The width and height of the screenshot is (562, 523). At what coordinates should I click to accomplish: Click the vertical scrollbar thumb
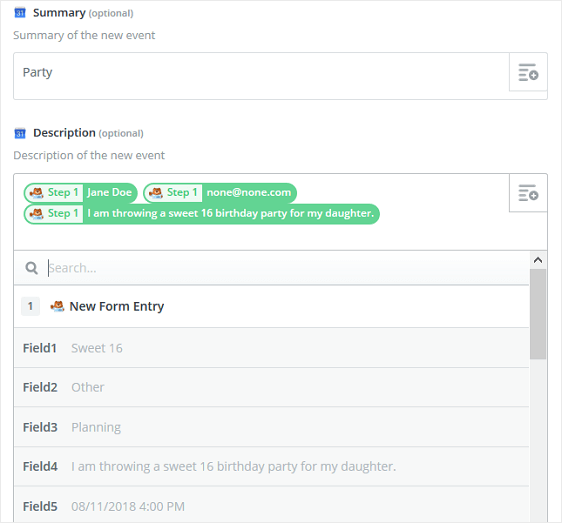click(x=538, y=314)
